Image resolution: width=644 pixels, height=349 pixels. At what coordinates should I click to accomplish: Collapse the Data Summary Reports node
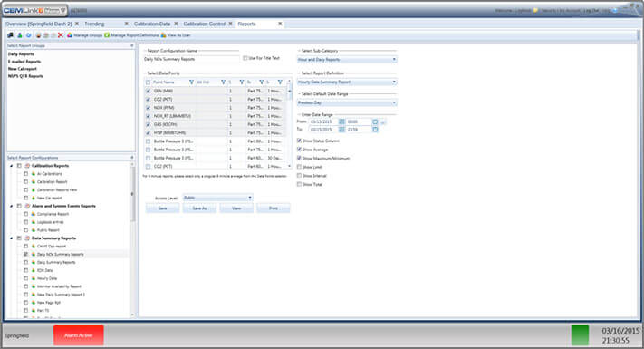click(x=12, y=238)
